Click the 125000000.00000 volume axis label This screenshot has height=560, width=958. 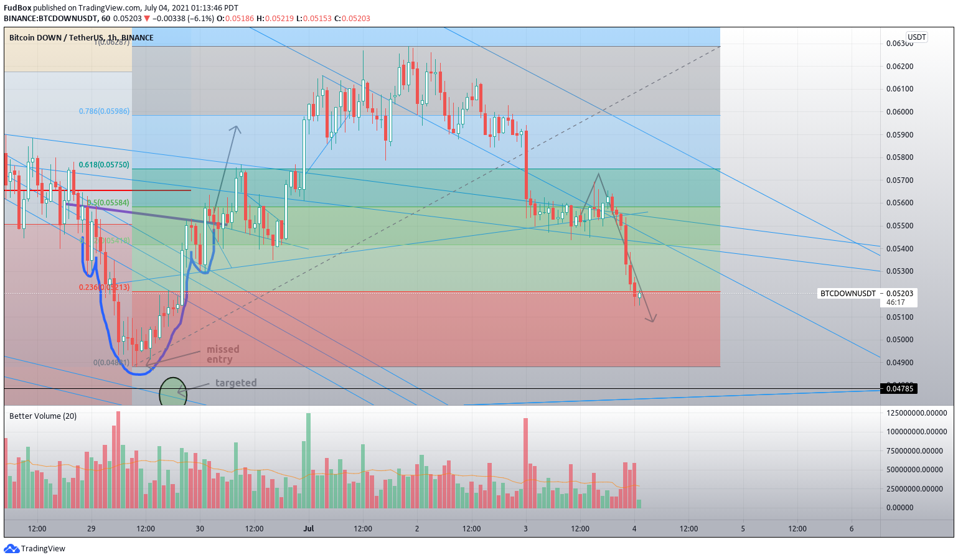point(916,413)
